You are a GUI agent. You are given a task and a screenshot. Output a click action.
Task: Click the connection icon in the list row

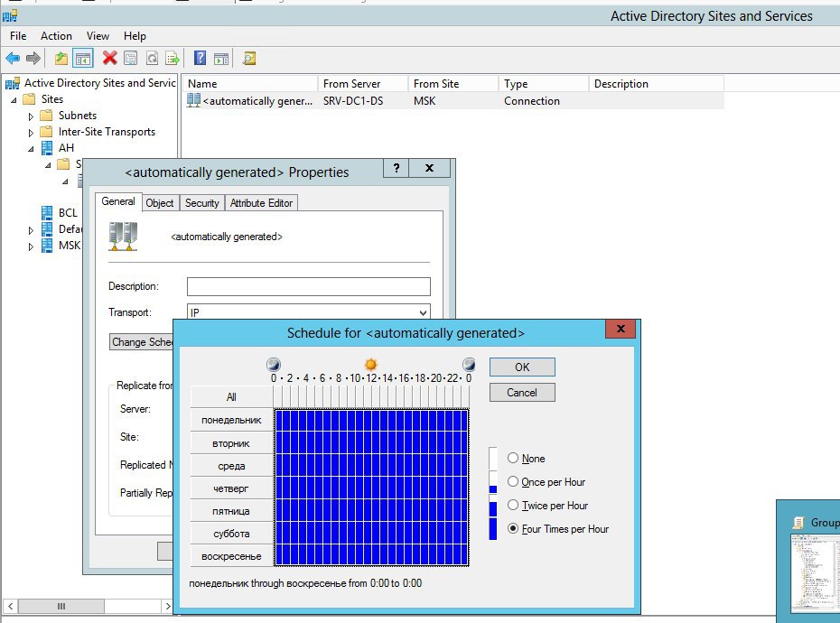[x=193, y=100]
